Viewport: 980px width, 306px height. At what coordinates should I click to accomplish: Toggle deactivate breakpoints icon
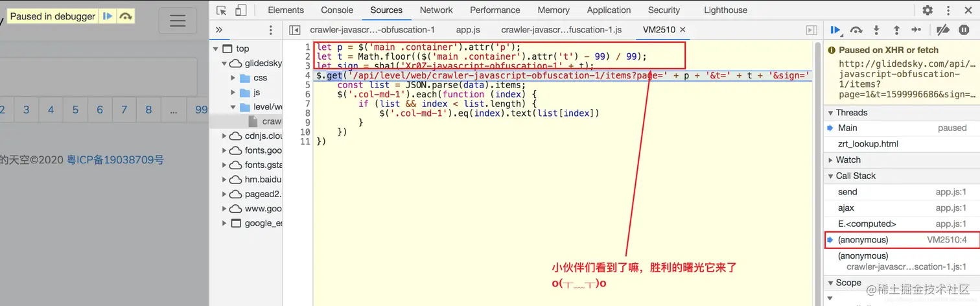coord(943,30)
